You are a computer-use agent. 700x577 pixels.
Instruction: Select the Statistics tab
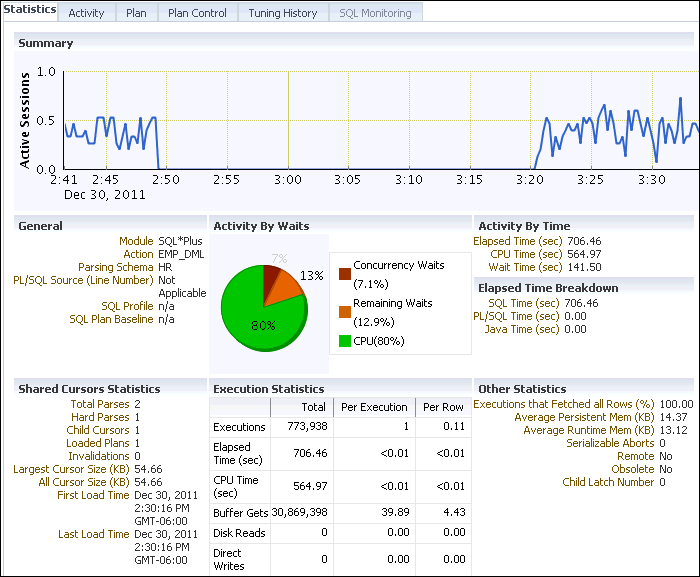click(29, 9)
